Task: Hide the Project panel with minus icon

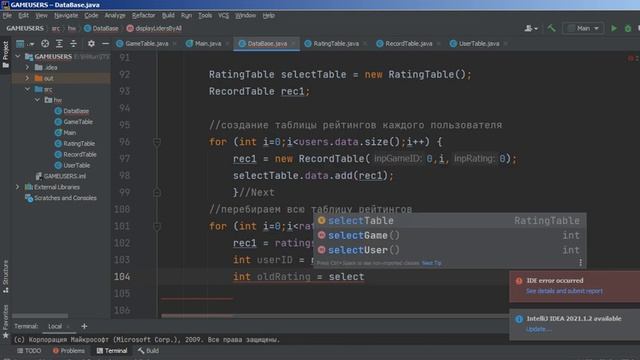Action: click(x=105, y=43)
